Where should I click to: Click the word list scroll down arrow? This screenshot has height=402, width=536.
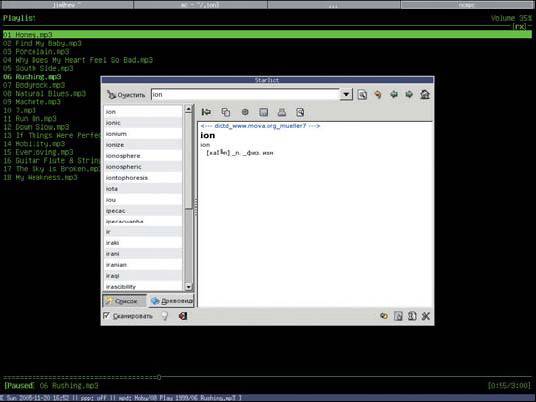tap(188, 286)
